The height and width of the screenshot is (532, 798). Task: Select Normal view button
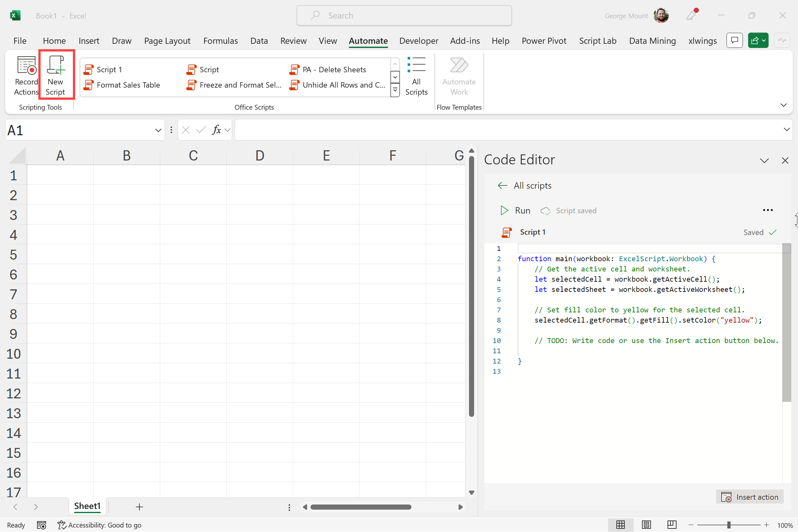(x=621, y=525)
